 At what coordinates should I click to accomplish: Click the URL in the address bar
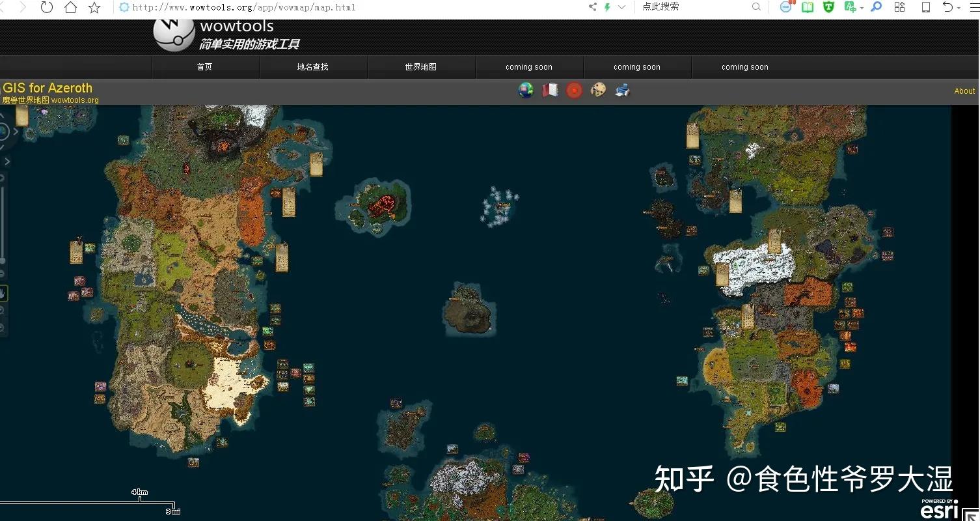pos(243,7)
